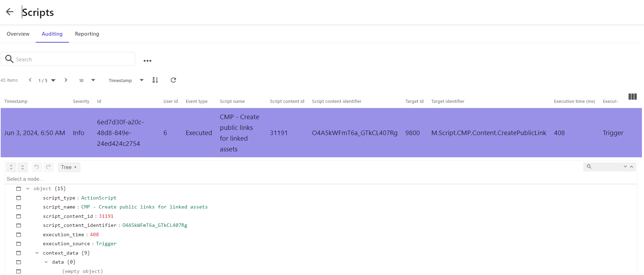The width and height of the screenshot is (644, 275).
Task: Open context menu for script_name node
Action: tap(19, 207)
